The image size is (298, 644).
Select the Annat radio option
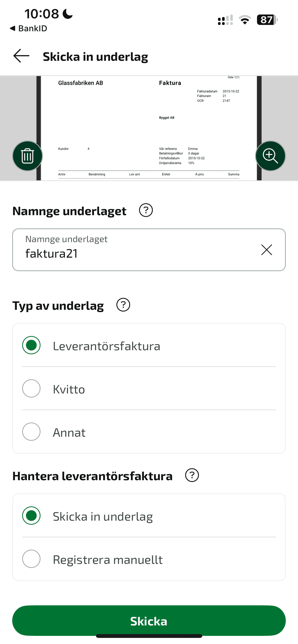[31, 432]
